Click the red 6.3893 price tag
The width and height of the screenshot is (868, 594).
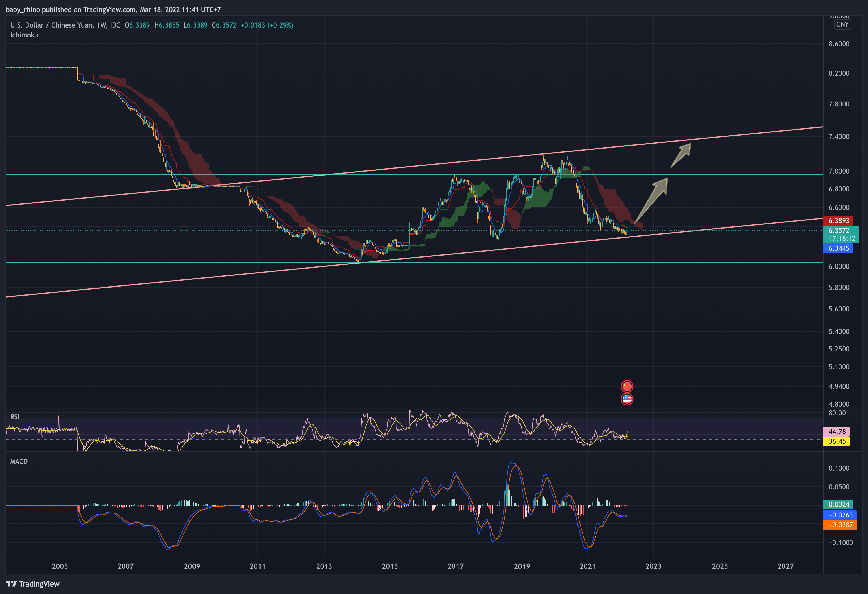coord(838,221)
